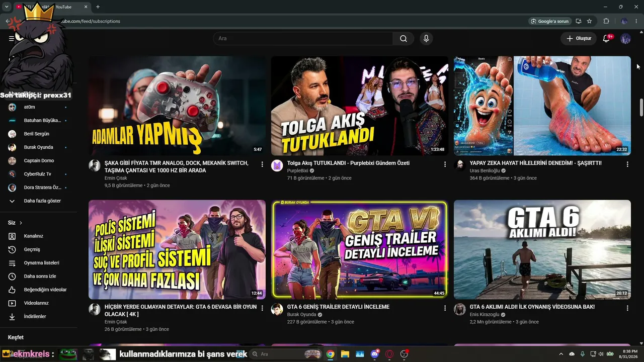Expand the Siz section chevron
This screenshot has width=644, height=362.
[21, 223]
